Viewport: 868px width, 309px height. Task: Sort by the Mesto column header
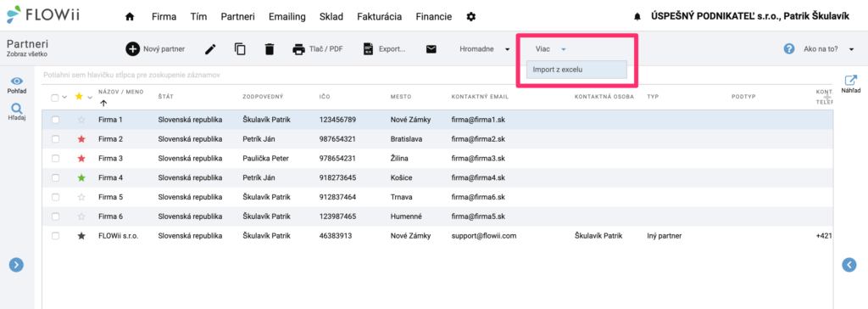pyautogui.click(x=401, y=97)
